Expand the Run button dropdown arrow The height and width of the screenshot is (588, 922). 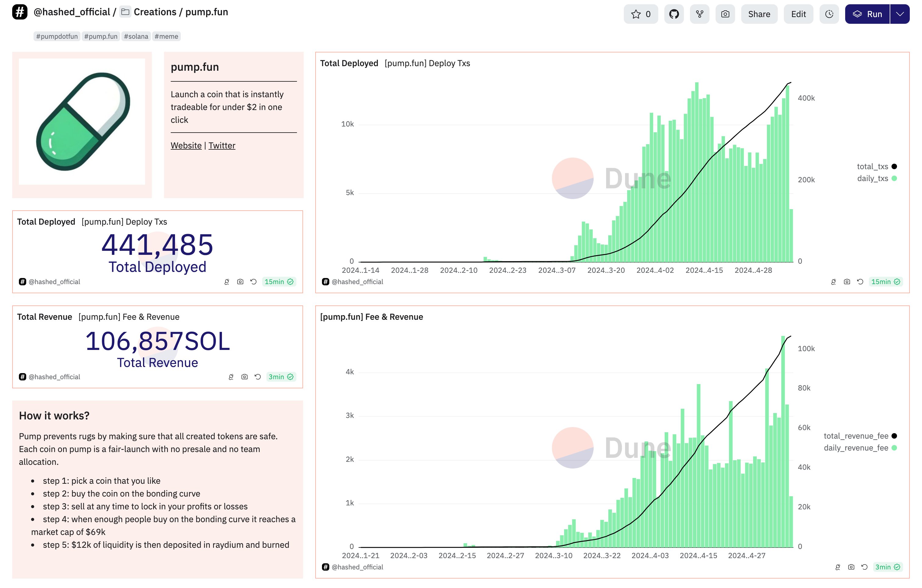click(x=900, y=14)
